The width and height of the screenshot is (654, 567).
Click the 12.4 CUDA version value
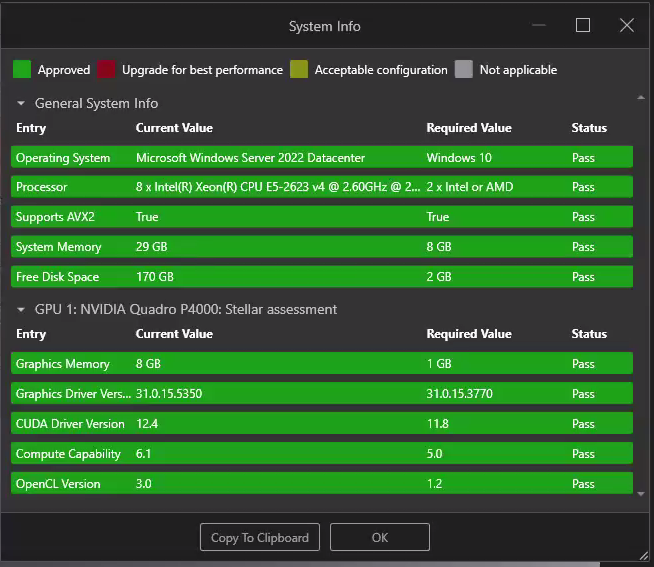point(147,424)
